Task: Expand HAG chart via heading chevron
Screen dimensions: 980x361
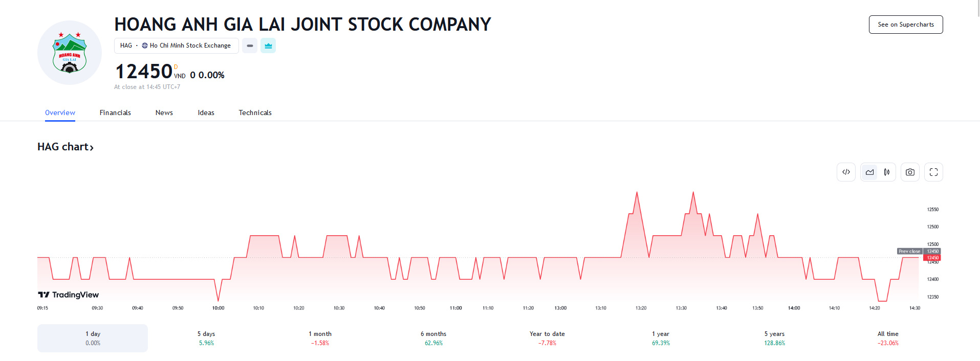Action: [x=92, y=148]
